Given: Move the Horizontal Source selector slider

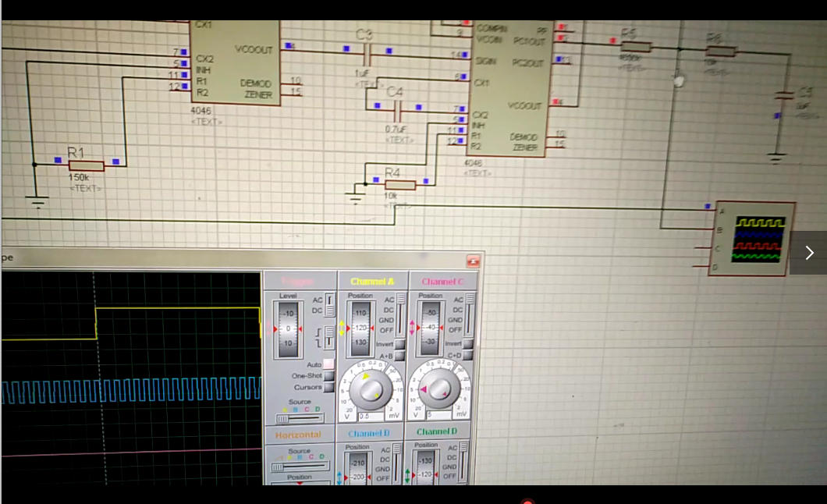Looking at the screenshot, I should pos(300,467).
